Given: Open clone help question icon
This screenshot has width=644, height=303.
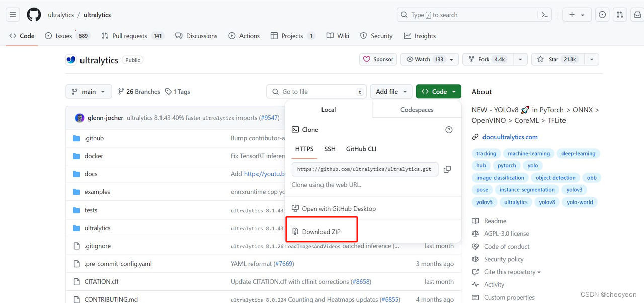Looking at the screenshot, I should (449, 130).
